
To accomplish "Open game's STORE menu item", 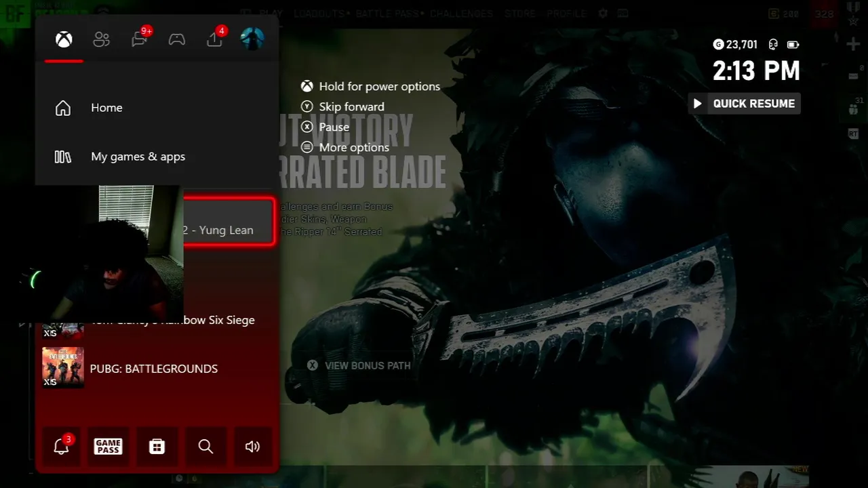I will [x=520, y=14].
